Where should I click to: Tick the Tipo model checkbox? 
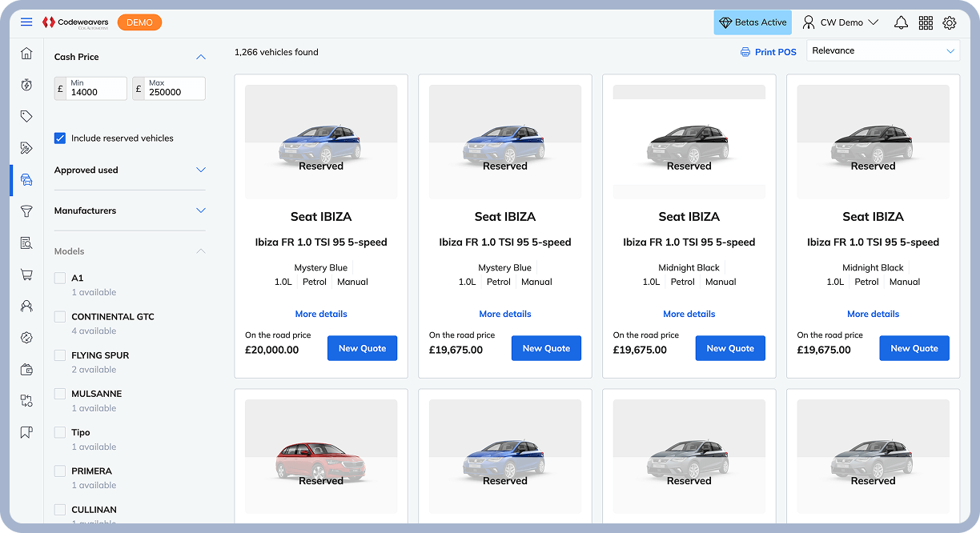(60, 432)
